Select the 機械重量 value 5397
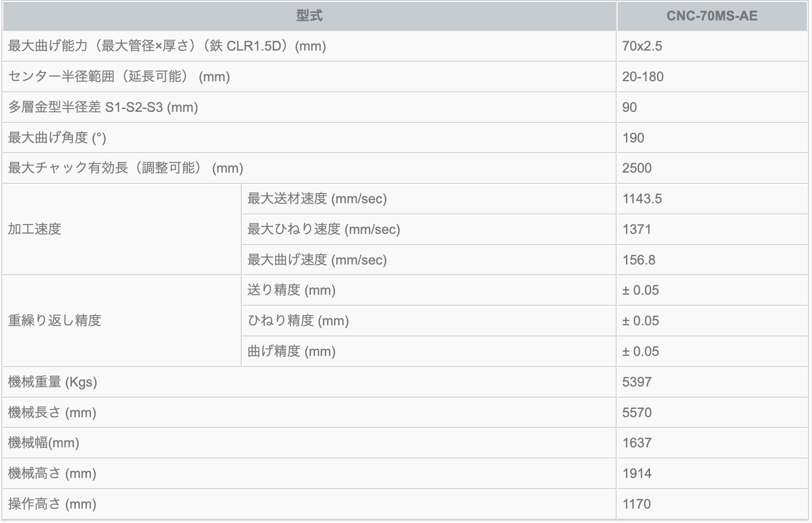Viewport: 812px width, 523px height. (637, 382)
